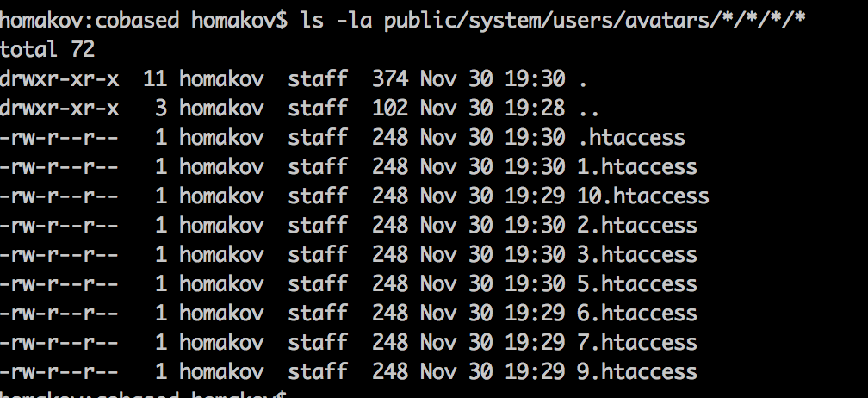Select the 6.htaccess filename
Screen dimensions: 868x398
[637, 313]
